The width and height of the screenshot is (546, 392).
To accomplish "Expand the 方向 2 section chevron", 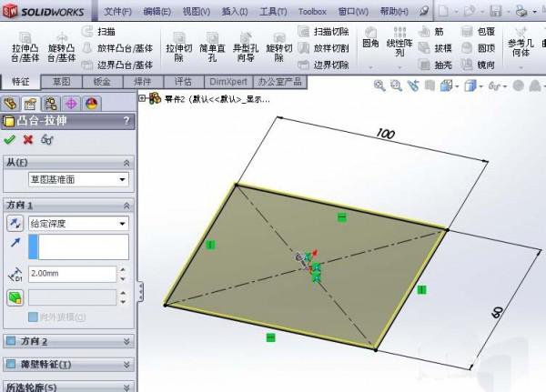I will (x=126, y=341).
